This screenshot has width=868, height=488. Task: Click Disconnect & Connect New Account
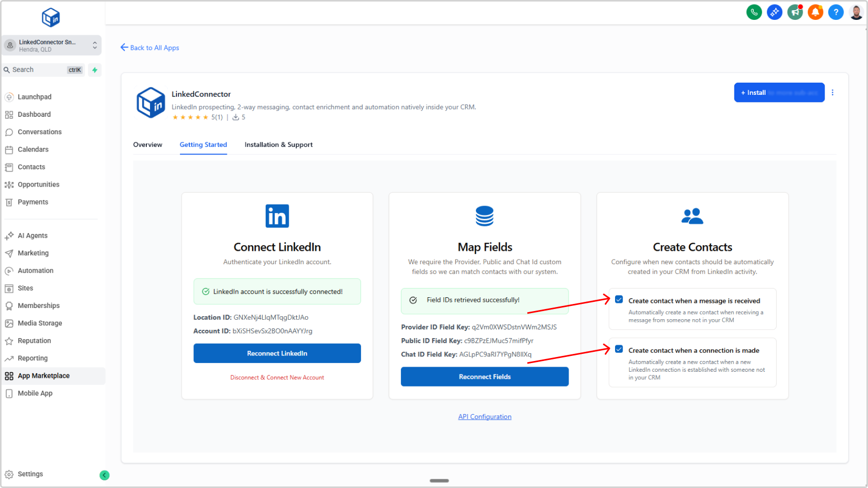coord(277,378)
